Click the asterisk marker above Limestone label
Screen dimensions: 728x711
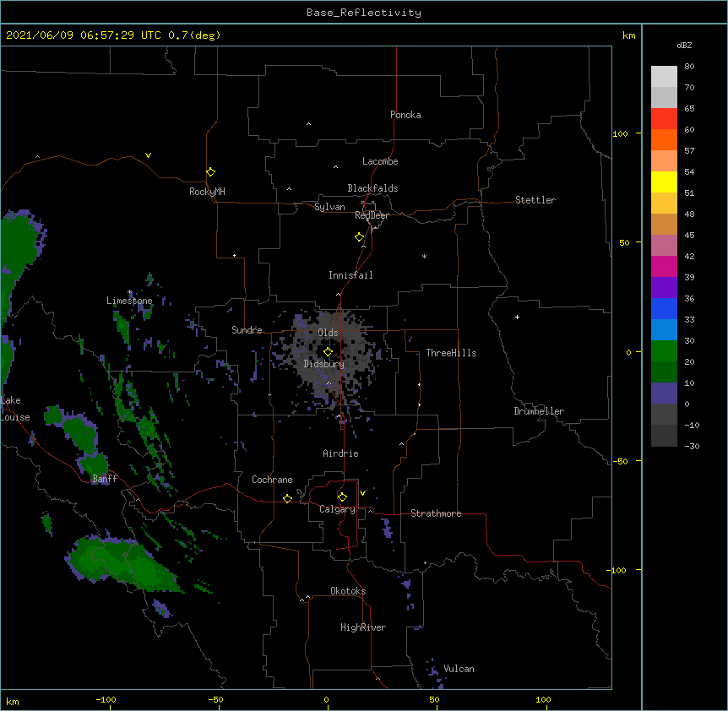130,292
